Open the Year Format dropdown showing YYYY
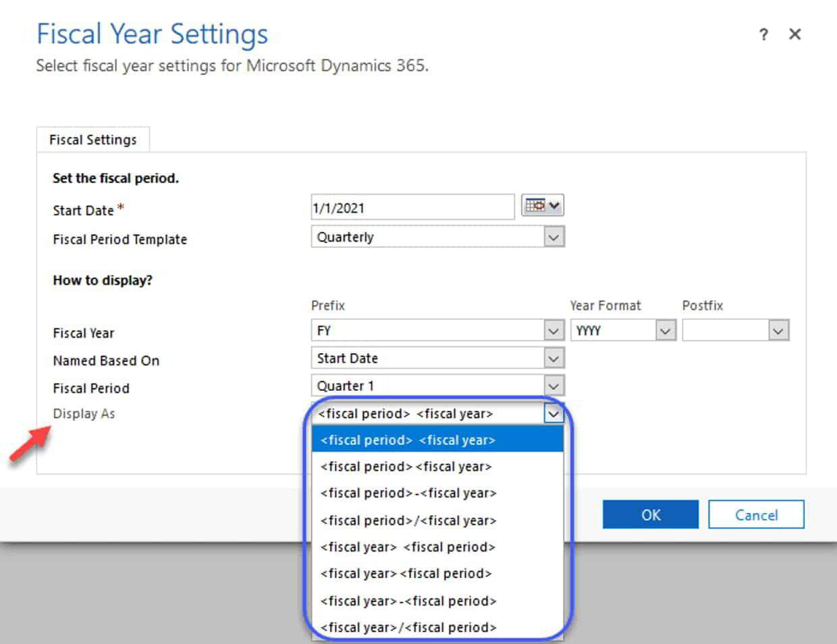This screenshot has height=644, width=837. [x=621, y=330]
